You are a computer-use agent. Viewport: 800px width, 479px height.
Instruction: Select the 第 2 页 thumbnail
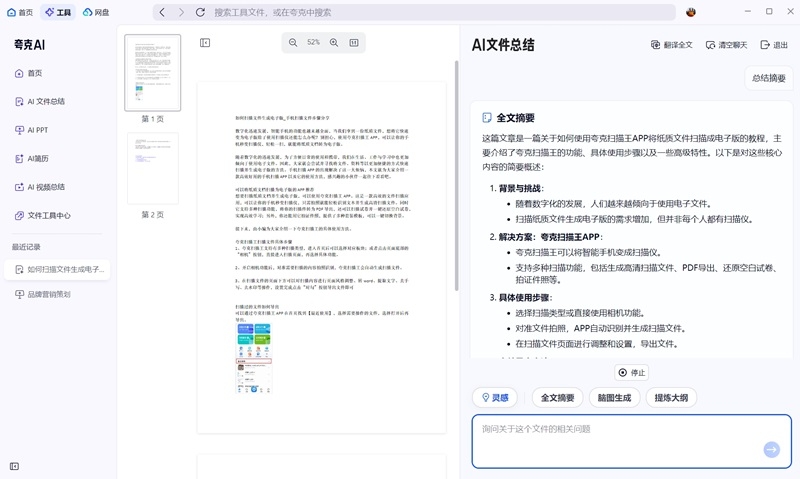tap(153, 169)
